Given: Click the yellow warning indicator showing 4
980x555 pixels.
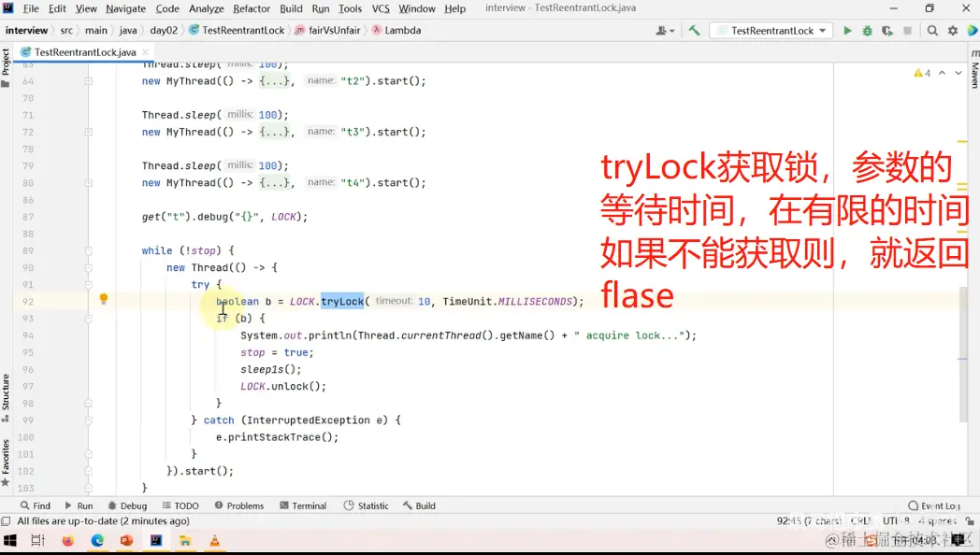Looking at the screenshot, I should tap(922, 73).
